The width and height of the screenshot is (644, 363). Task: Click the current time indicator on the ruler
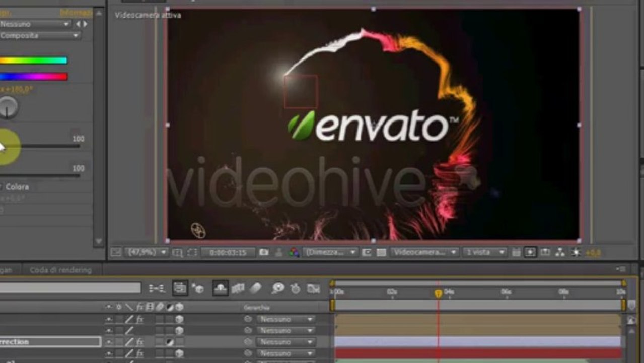tap(438, 293)
